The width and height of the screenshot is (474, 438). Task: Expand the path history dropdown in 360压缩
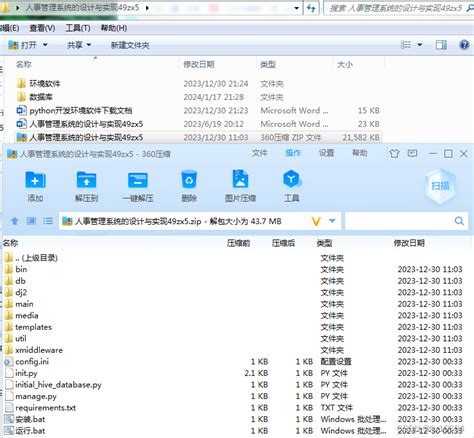pos(332,221)
